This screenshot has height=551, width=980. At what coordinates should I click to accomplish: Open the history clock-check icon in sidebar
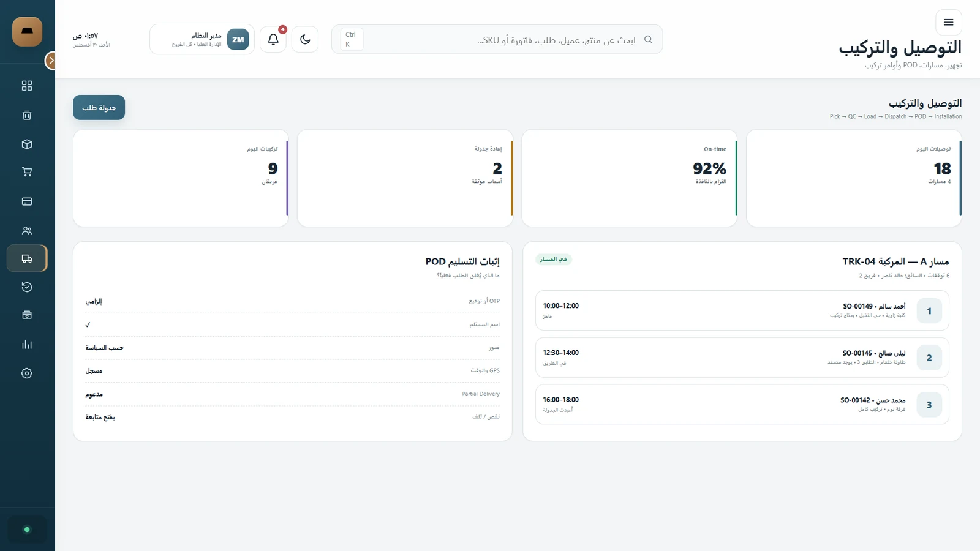point(27,287)
